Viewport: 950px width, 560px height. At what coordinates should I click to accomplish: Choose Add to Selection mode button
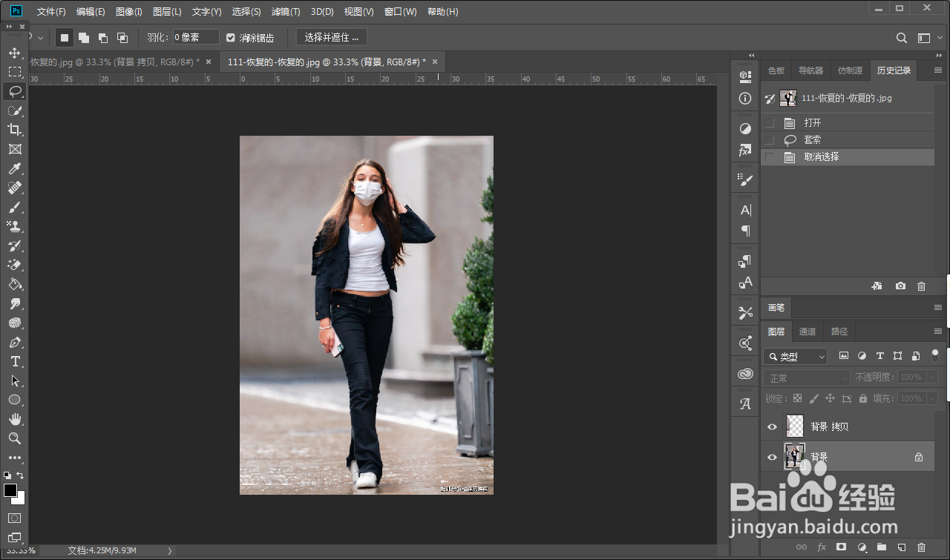[84, 38]
